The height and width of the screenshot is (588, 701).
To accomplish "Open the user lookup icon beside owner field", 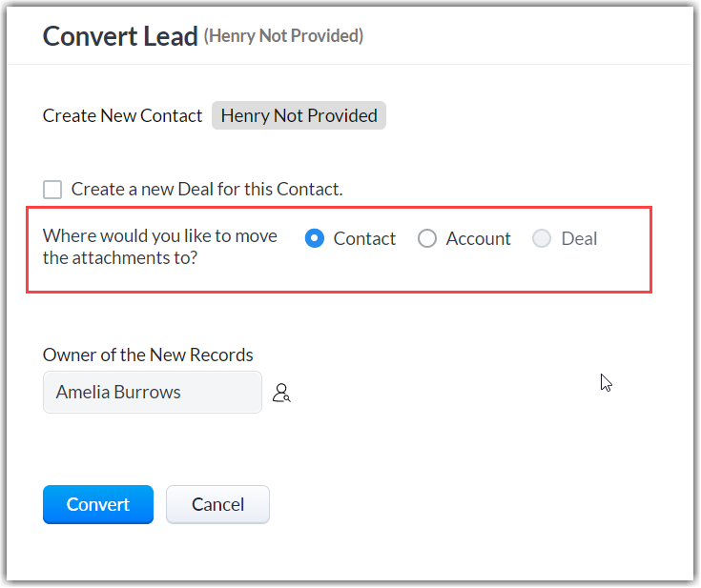I will tap(281, 393).
